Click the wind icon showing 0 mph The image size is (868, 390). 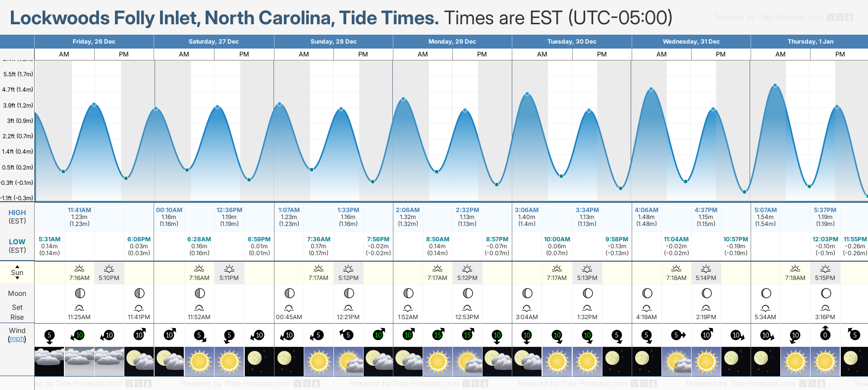(825, 334)
